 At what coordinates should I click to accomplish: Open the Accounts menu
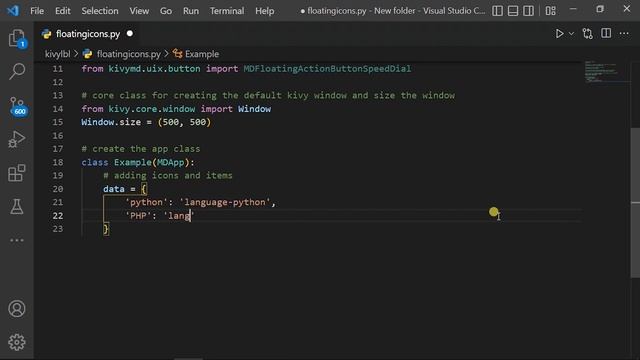click(17, 309)
